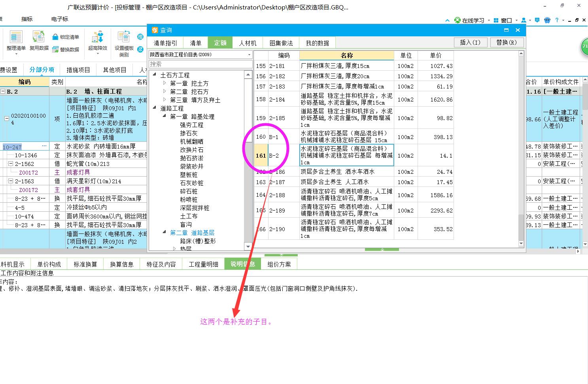Switch to the 措施项目 tab

(78, 70)
